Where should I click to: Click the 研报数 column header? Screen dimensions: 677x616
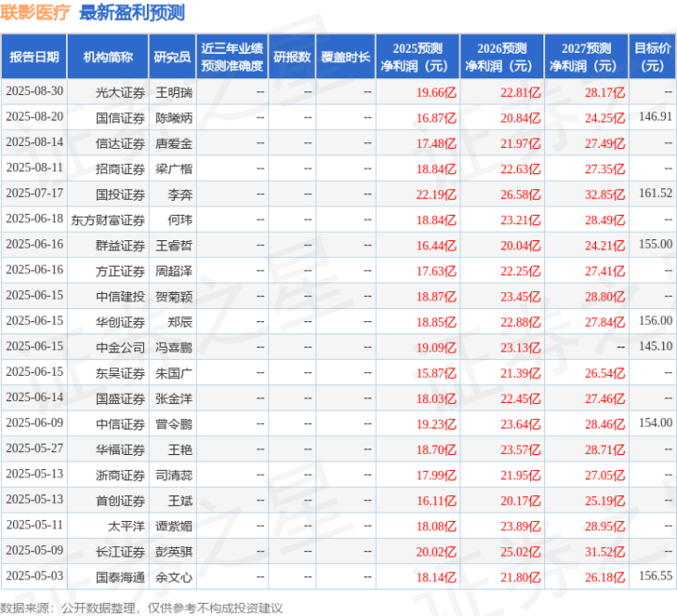(291, 57)
